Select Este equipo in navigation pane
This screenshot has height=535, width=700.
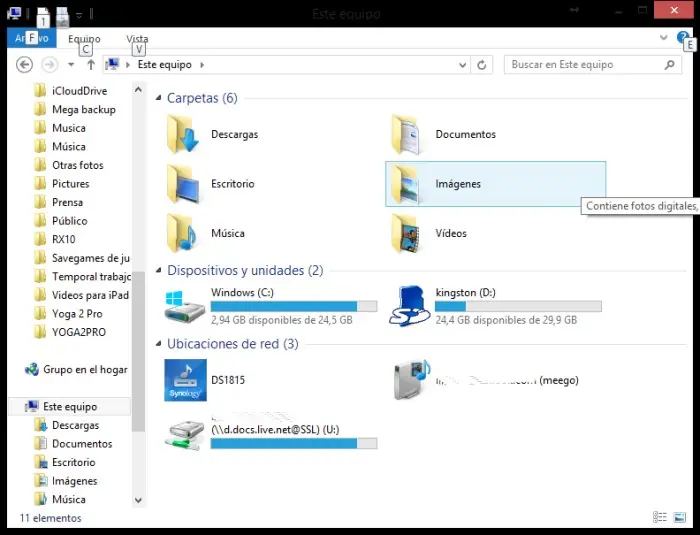click(x=70, y=406)
